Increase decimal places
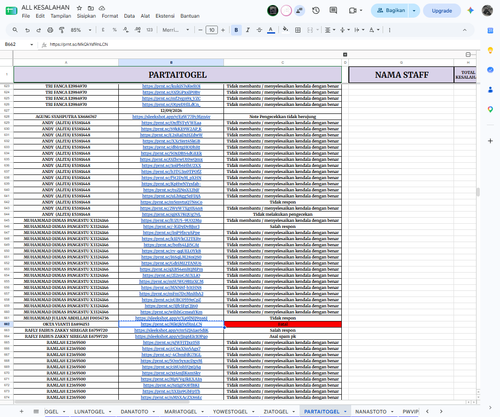The image size is (500, 417). (x=137, y=30)
